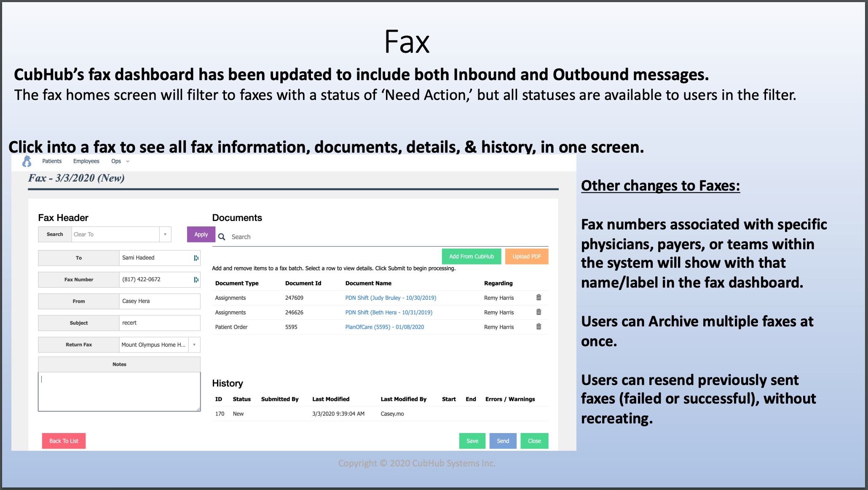Open the PlanOfCare (5595) link
This screenshot has width=868, height=490.
(384, 327)
